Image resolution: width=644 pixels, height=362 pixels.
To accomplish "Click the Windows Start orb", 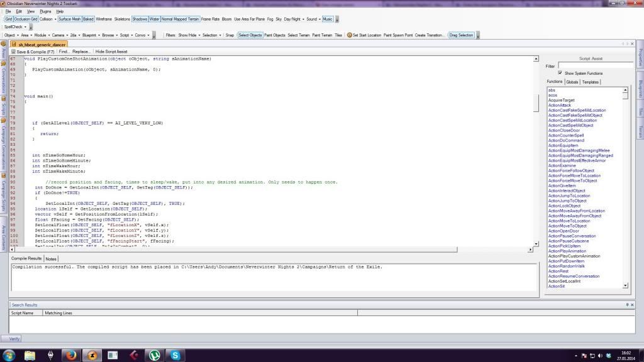I will click(x=9, y=355).
